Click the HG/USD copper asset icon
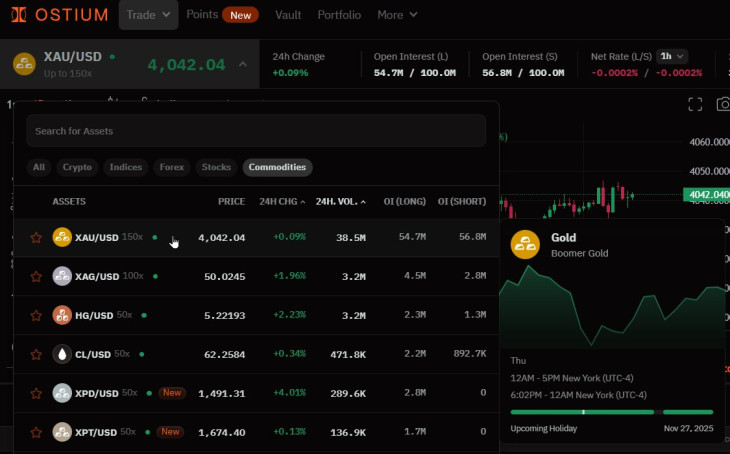This screenshot has height=454, width=730. tap(62, 315)
